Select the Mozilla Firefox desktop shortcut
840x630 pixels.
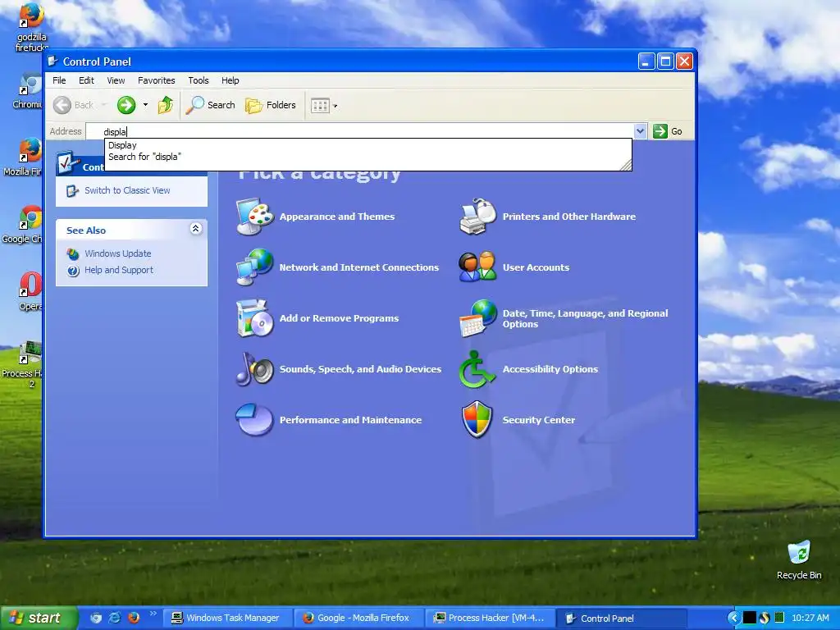[x=22, y=157]
